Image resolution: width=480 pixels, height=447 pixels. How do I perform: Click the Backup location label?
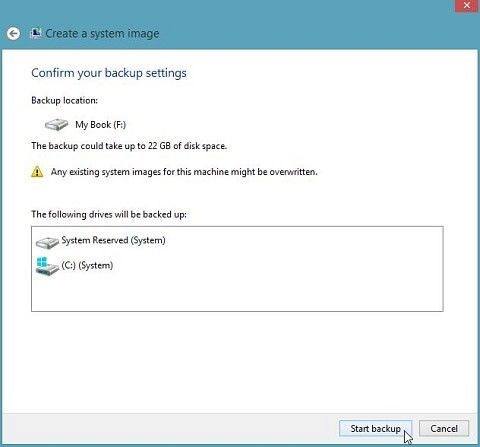coord(64,100)
